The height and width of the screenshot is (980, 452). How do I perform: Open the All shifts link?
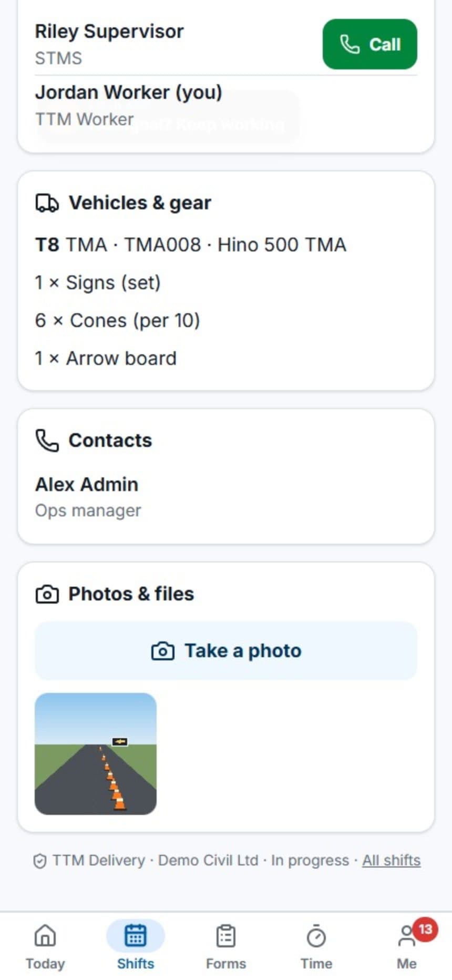(x=391, y=860)
